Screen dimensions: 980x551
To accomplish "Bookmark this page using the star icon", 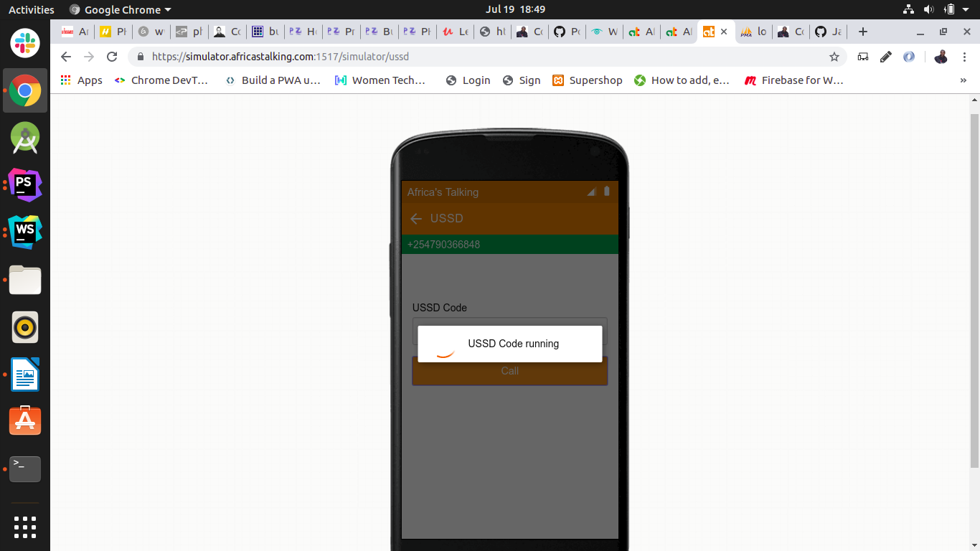I will [x=834, y=57].
